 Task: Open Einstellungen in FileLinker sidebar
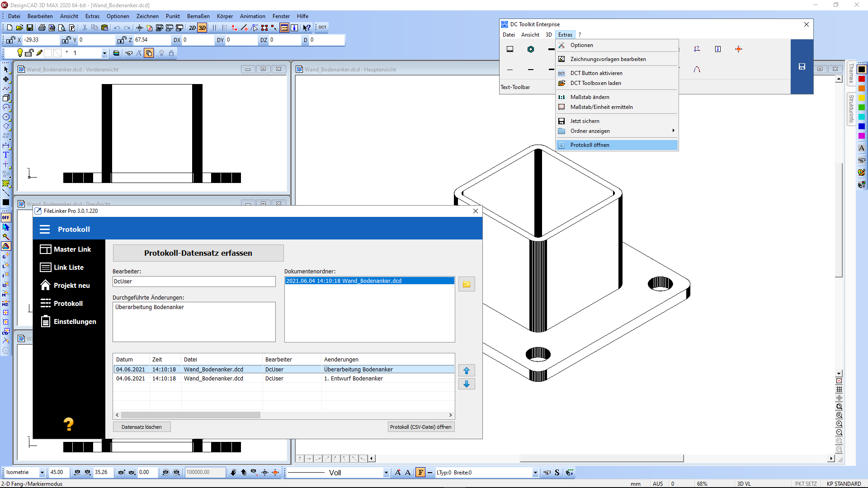point(69,322)
